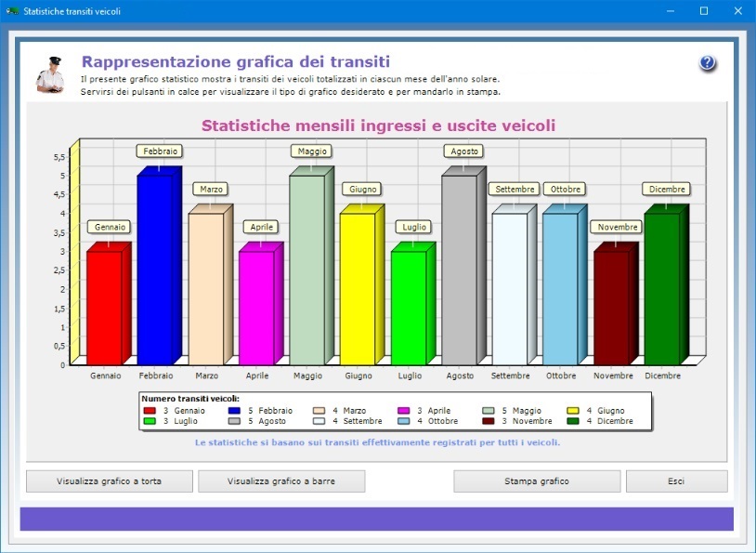This screenshot has width=756, height=553.
Task: Minimize the Statistiche transiti veicoli window
Action: pyautogui.click(x=671, y=10)
